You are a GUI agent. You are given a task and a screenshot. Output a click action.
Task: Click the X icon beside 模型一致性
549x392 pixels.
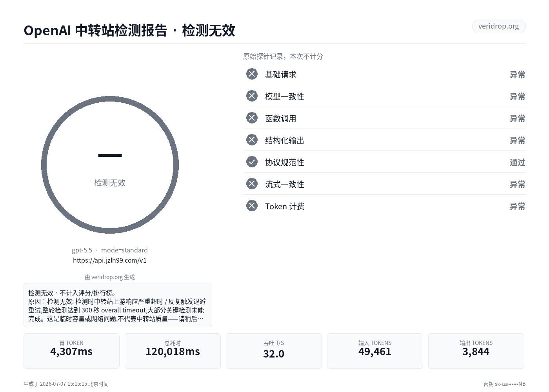coord(252,96)
